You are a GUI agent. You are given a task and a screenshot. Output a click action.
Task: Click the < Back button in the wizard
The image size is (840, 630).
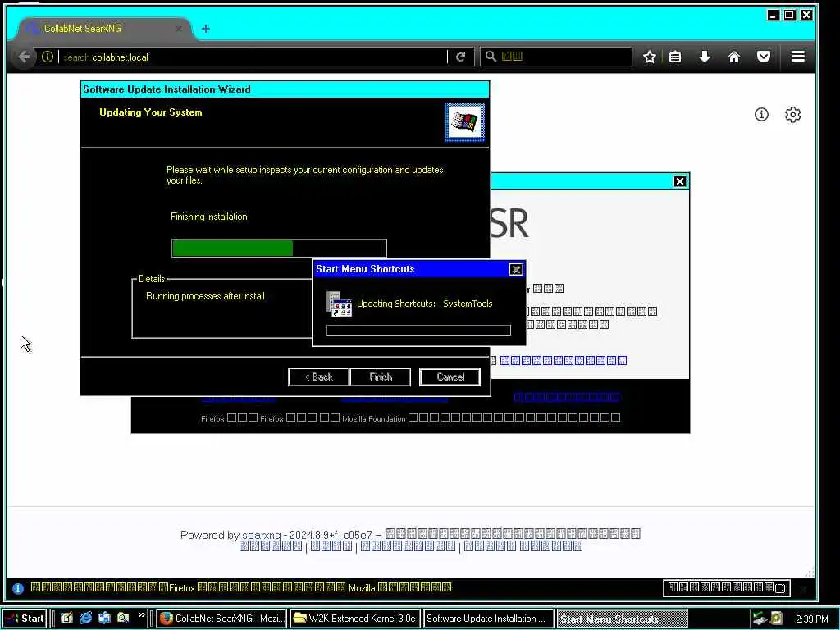[319, 377]
